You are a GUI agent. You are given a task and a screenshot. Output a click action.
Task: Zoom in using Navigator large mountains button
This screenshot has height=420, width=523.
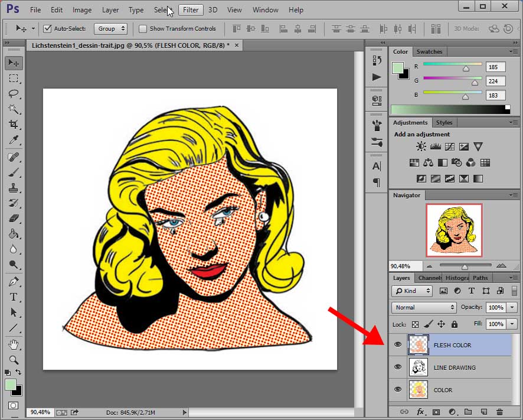tap(501, 266)
